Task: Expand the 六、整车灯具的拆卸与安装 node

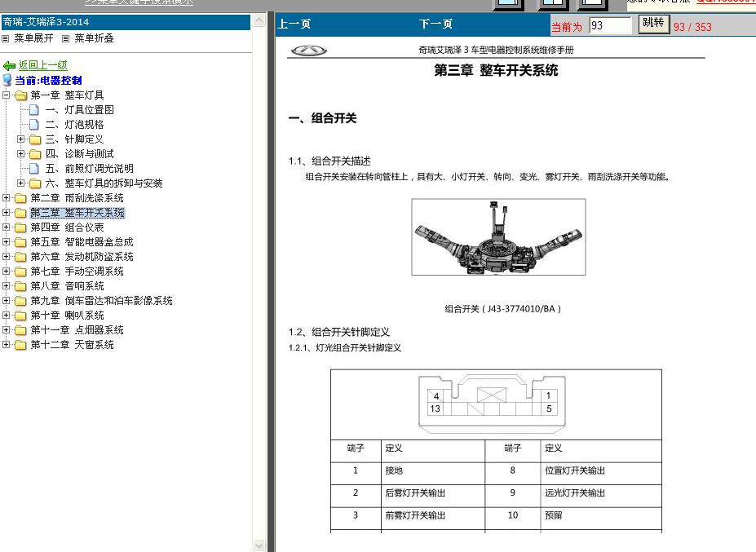Action: coord(20,183)
